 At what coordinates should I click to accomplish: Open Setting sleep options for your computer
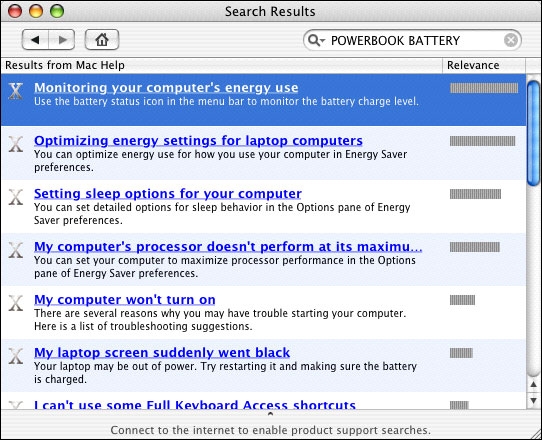tap(168, 194)
